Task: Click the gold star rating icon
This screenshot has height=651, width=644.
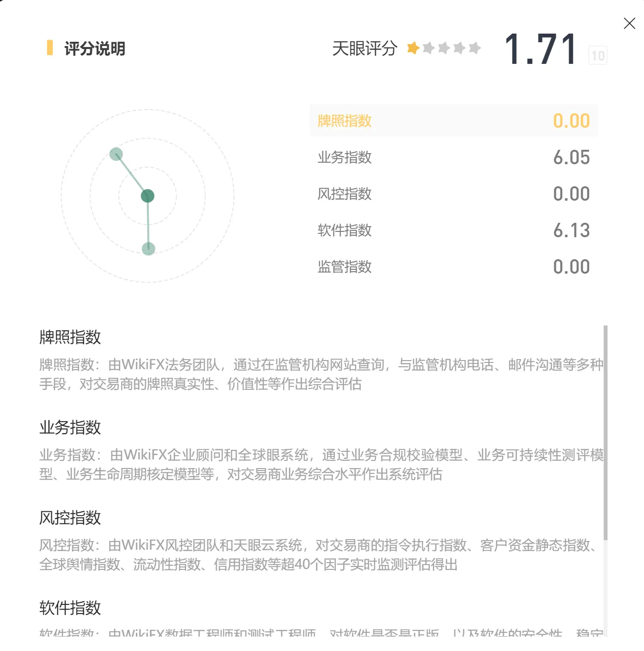Action: click(x=413, y=48)
